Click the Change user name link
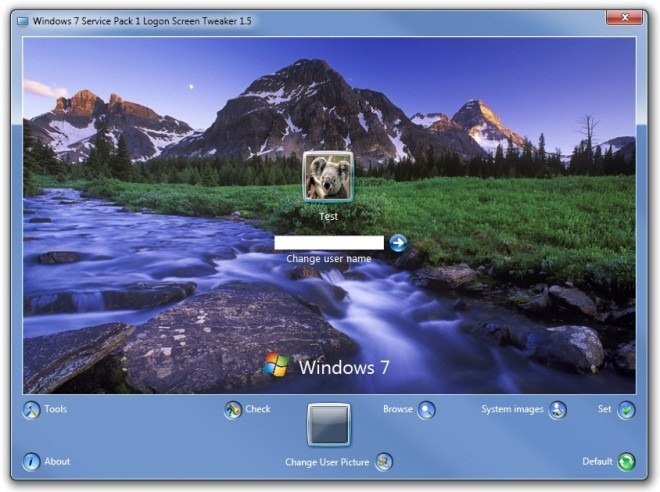The height and width of the screenshot is (492, 660). pos(329,258)
